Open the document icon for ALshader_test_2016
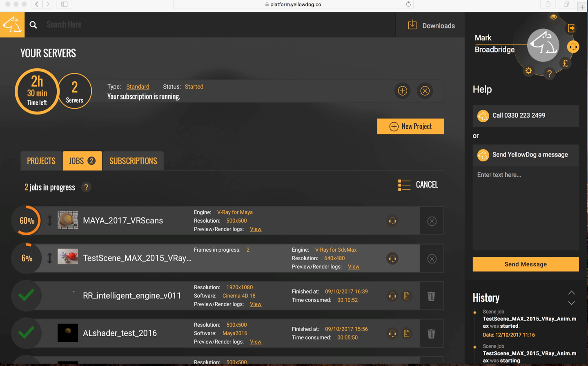 coord(407,333)
